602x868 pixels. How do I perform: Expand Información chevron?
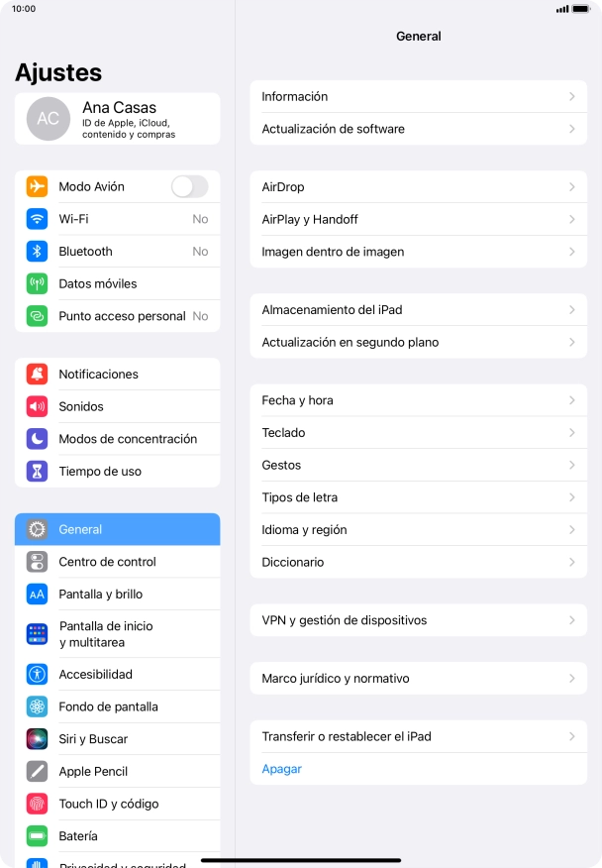pos(572,96)
